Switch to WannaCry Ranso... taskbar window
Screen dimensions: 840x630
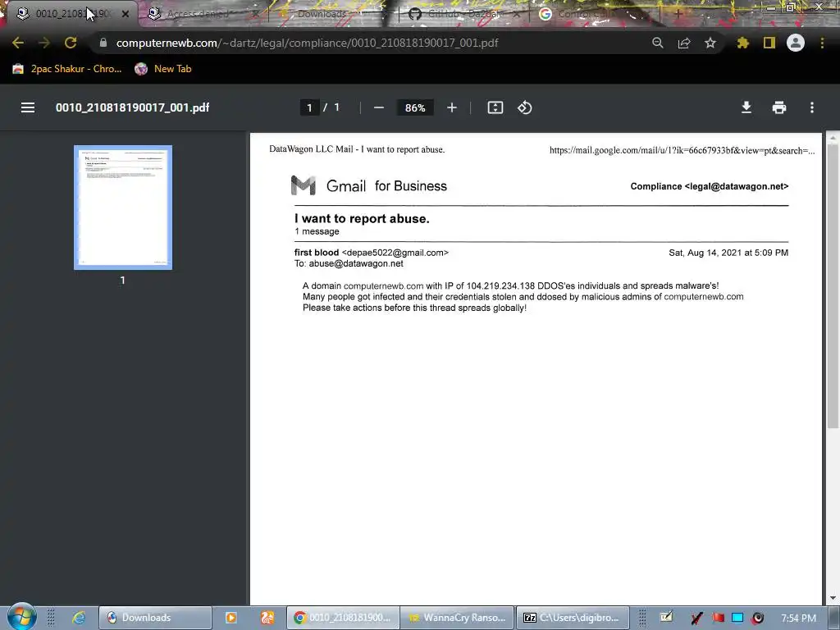coord(457,618)
